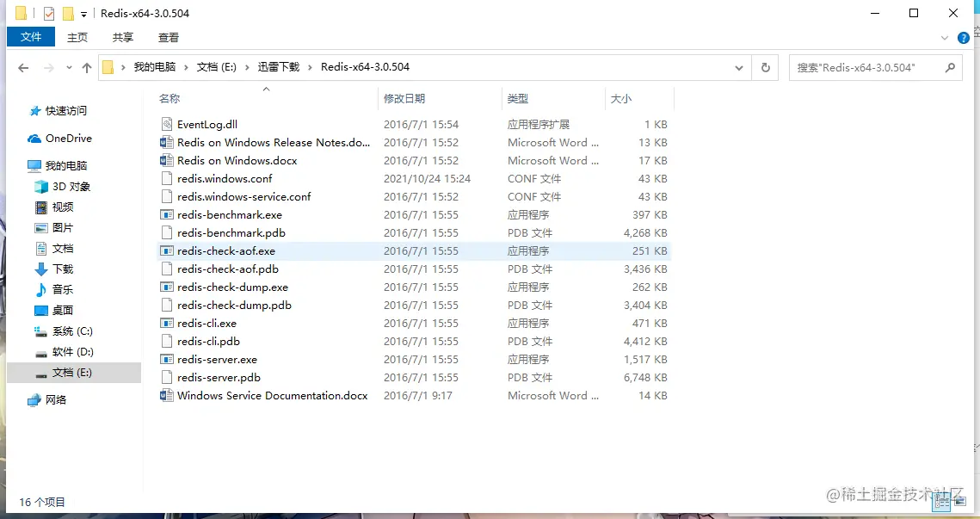
Task: Open 系统 (C:) drive in sidebar
Action: click(64, 331)
